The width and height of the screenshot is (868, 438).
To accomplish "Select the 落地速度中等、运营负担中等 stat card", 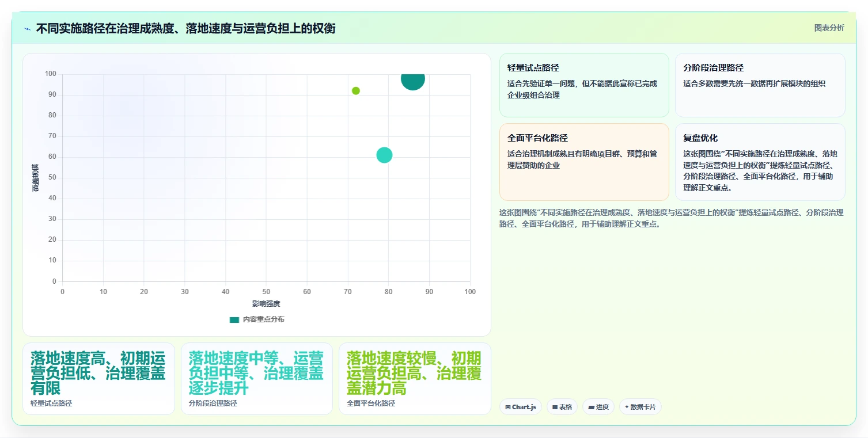I will coord(257,379).
